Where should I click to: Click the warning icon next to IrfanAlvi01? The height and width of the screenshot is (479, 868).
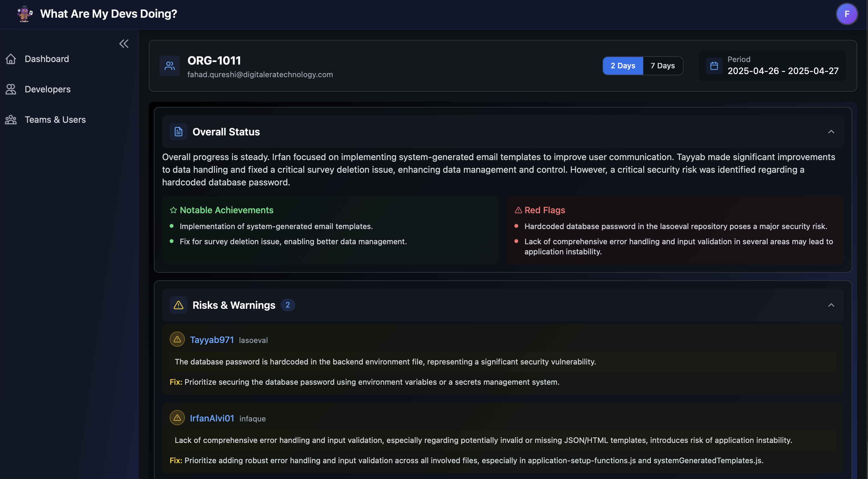177,418
